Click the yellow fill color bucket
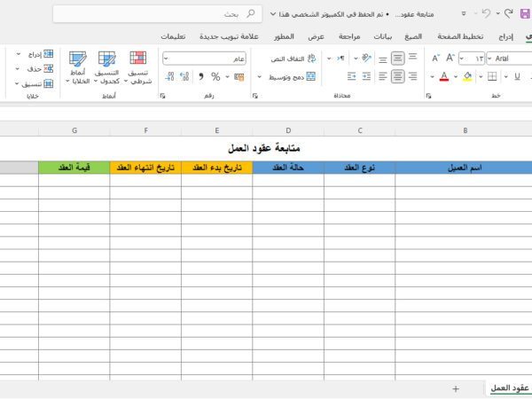This screenshot has width=532, height=399. [467, 76]
